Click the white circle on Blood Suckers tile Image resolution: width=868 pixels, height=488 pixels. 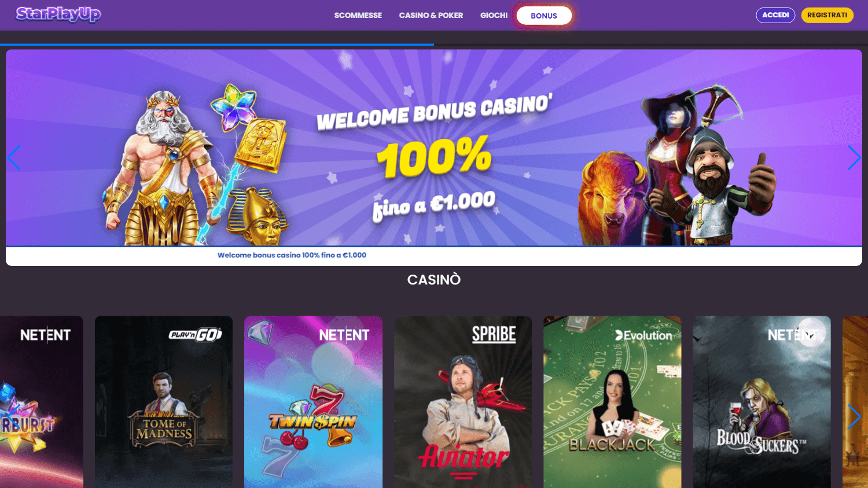811,332
